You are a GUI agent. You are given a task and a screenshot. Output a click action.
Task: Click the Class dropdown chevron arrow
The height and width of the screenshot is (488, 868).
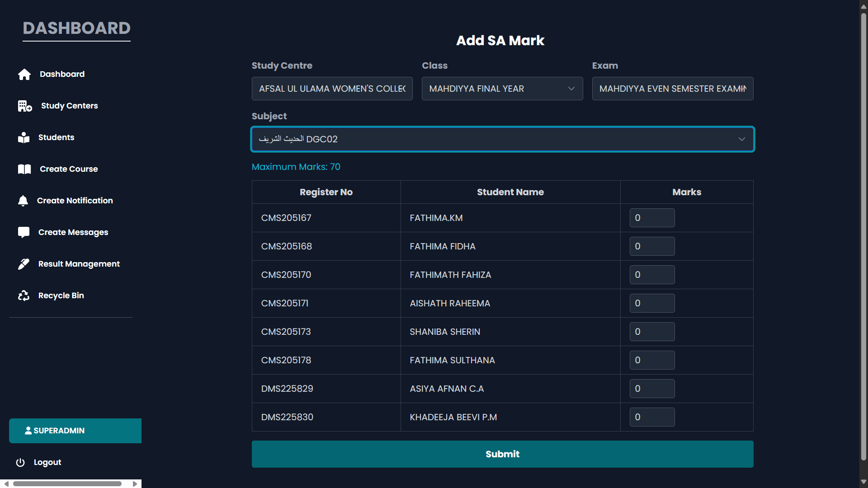click(x=571, y=89)
